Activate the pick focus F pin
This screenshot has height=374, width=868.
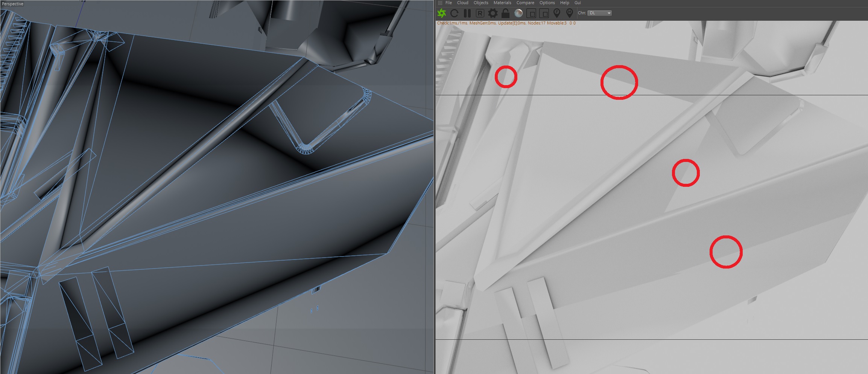557,13
